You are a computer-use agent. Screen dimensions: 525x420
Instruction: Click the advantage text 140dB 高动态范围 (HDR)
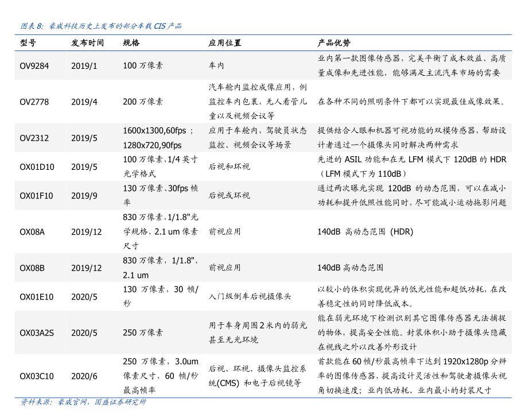click(365, 232)
